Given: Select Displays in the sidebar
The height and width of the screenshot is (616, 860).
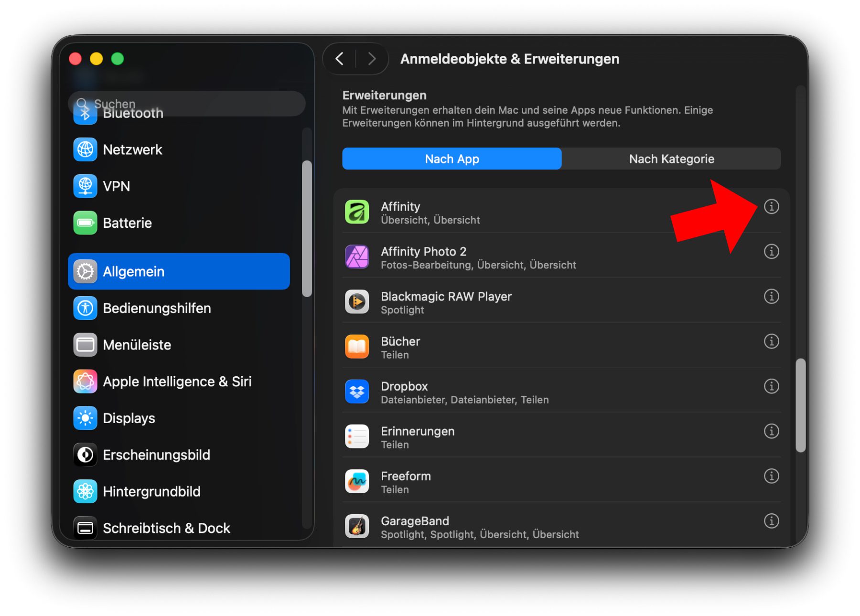Looking at the screenshot, I should (x=129, y=418).
